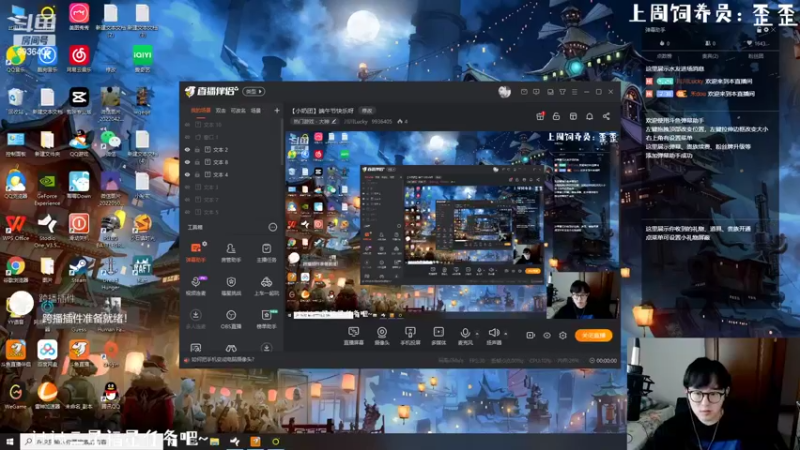Open the hamburger menu in title bar
800x450 pixels.
pyautogui.click(x=574, y=92)
